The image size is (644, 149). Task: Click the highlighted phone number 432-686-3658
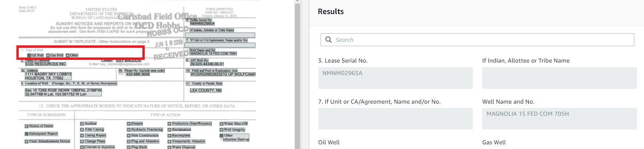pos(137,74)
